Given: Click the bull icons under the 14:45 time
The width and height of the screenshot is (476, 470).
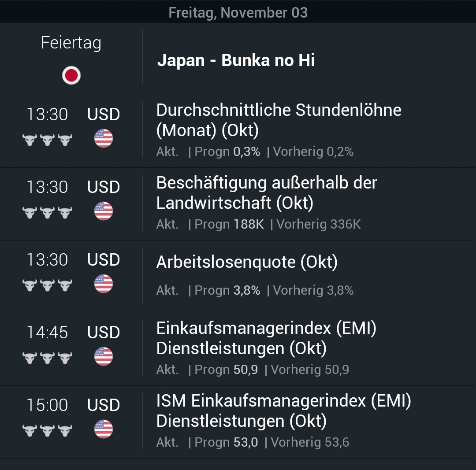Looking at the screenshot, I should pyautogui.click(x=47, y=357).
